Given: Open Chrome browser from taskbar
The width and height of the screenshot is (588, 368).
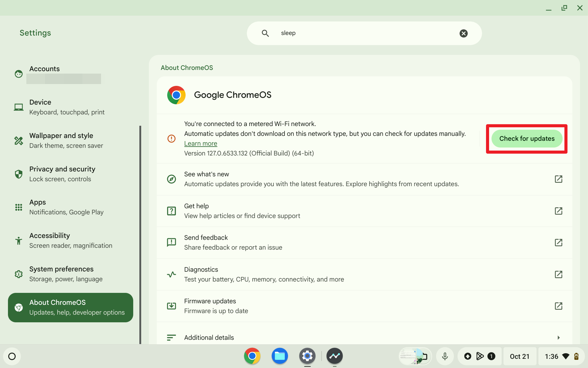Looking at the screenshot, I should [252, 356].
